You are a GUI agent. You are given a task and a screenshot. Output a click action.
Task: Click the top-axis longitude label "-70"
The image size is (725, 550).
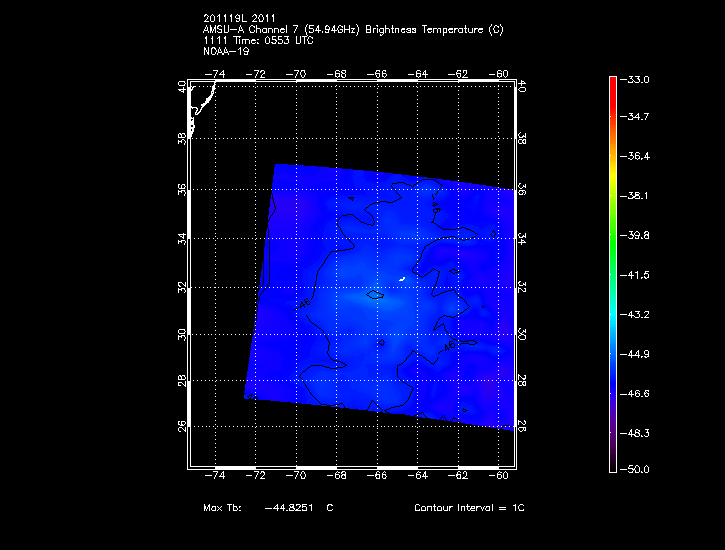296,74
